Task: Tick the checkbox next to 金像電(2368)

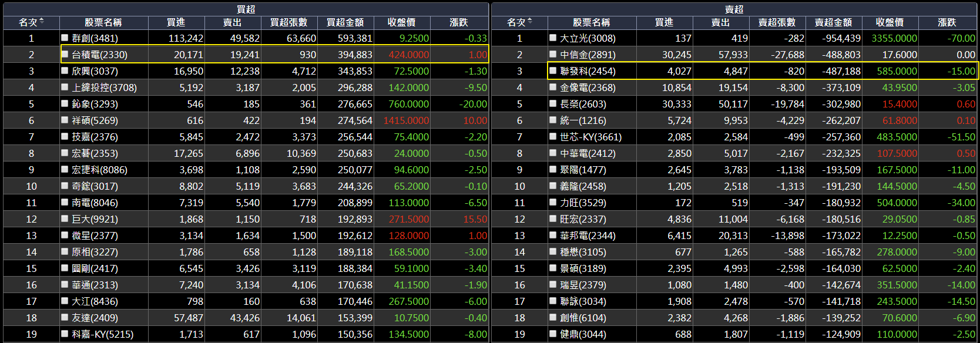Action: click(553, 87)
